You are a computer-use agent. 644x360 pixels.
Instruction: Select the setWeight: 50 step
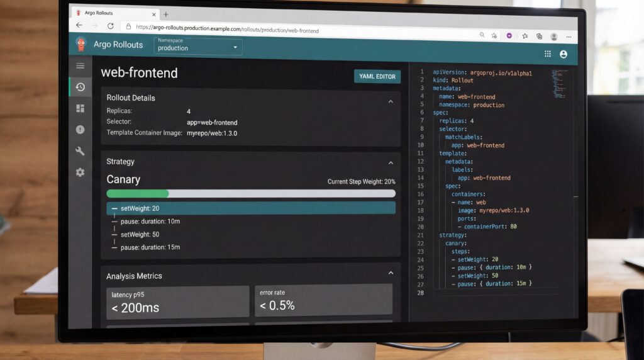(x=140, y=234)
